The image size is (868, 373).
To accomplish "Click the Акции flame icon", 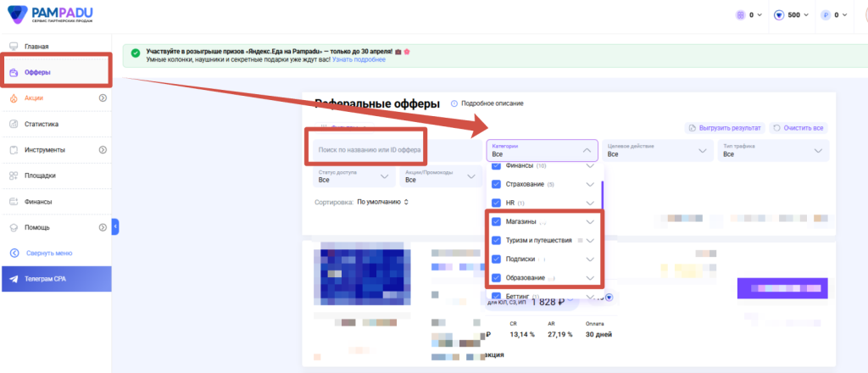I will tap(14, 98).
